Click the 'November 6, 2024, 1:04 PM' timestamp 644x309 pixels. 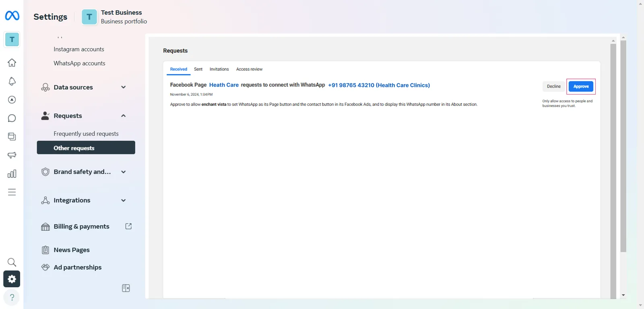coord(191,95)
